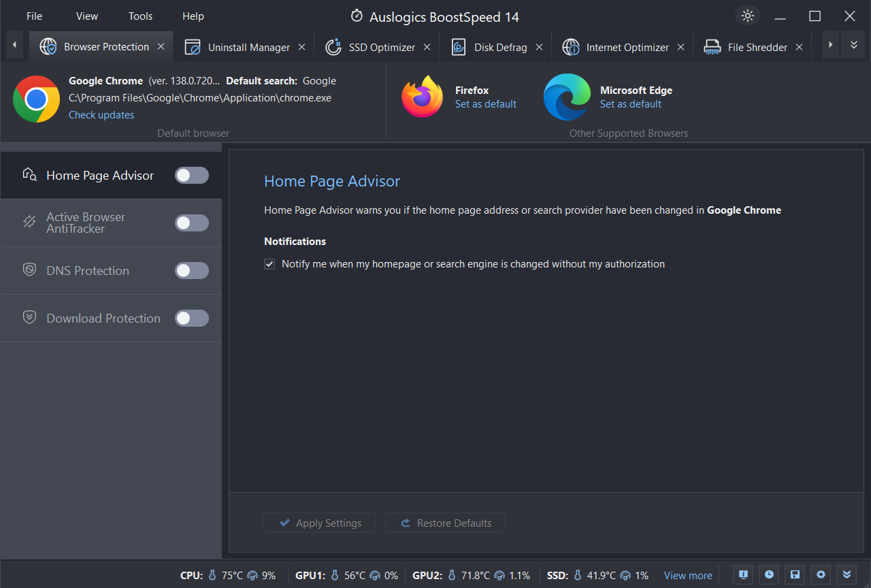Set Firefox as default browser
Screen dimensions: 871x588
tap(485, 103)
